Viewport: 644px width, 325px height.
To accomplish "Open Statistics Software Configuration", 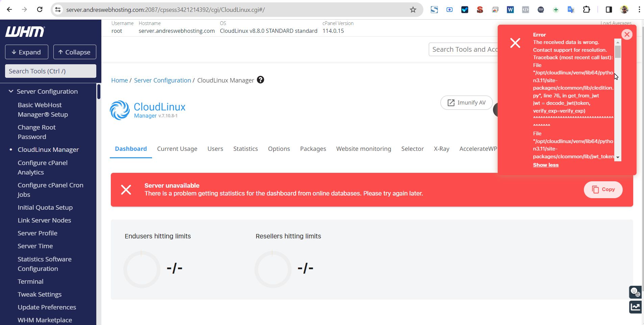I will 45,264.
